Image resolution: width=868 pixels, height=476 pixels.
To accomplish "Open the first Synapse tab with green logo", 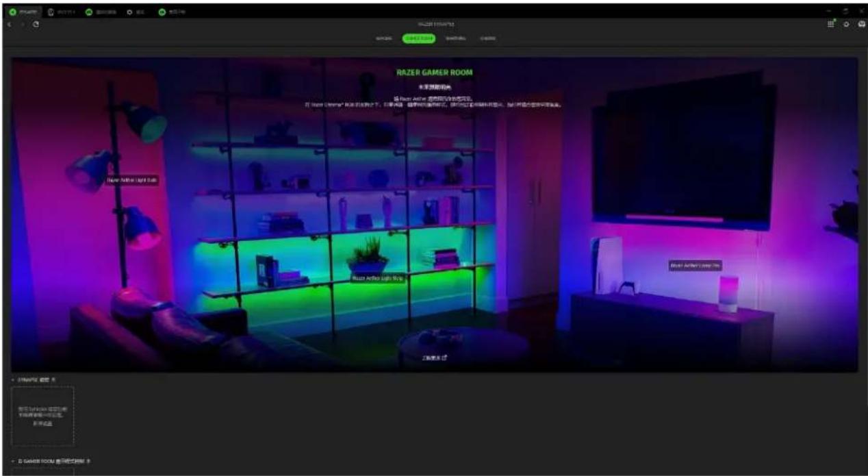I will pos(22,12).
